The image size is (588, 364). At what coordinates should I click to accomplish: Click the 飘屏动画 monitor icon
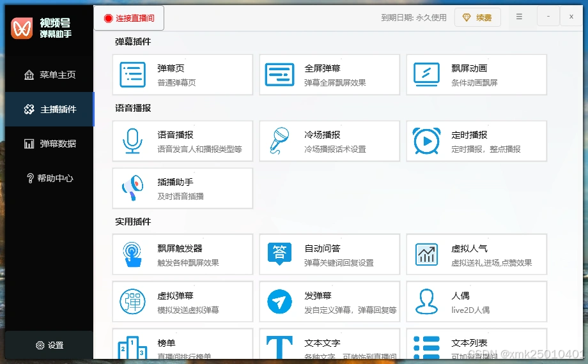426,75
